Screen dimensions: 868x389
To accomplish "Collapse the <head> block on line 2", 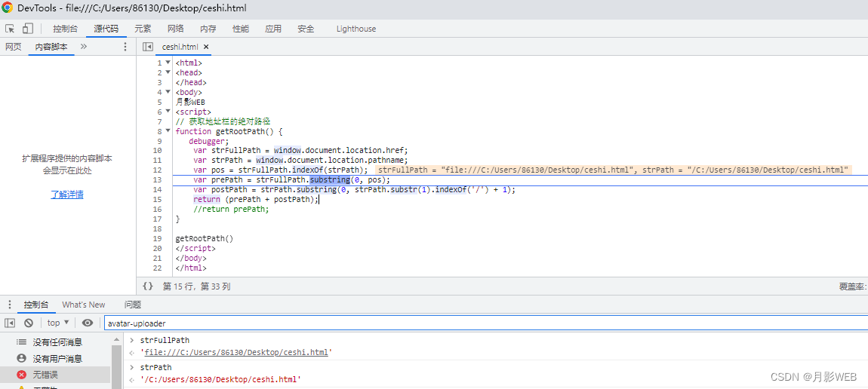I will click(x=168, y=72).
